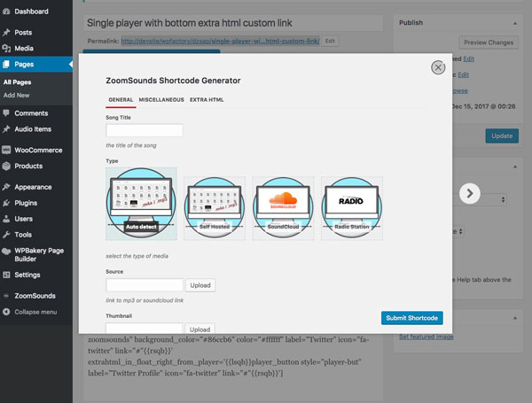Select the Auto detect media type

141,204
